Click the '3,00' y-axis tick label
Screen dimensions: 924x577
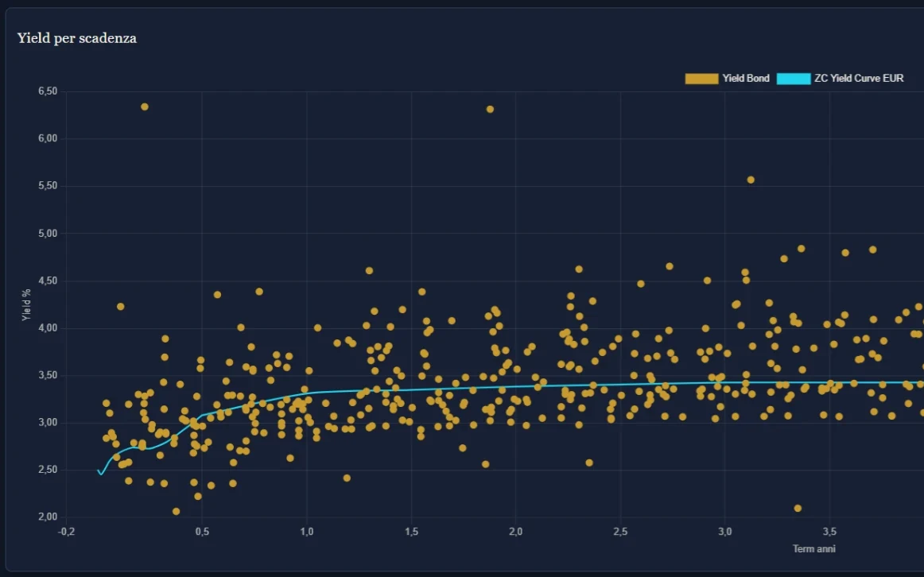pos(48,423)
